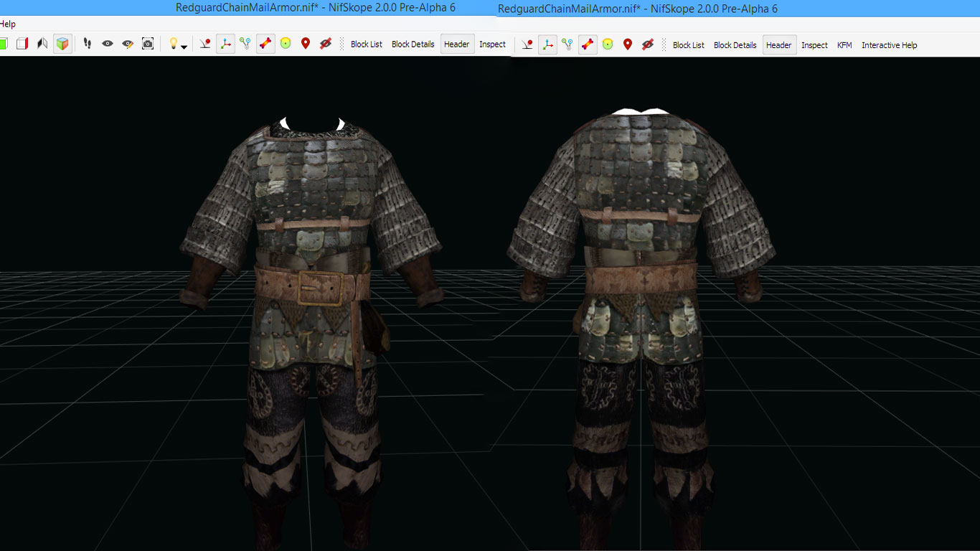This screenshot has width=980, height=551.
Task: Select the multicolored cube user view icon
Action: [62, 44]
